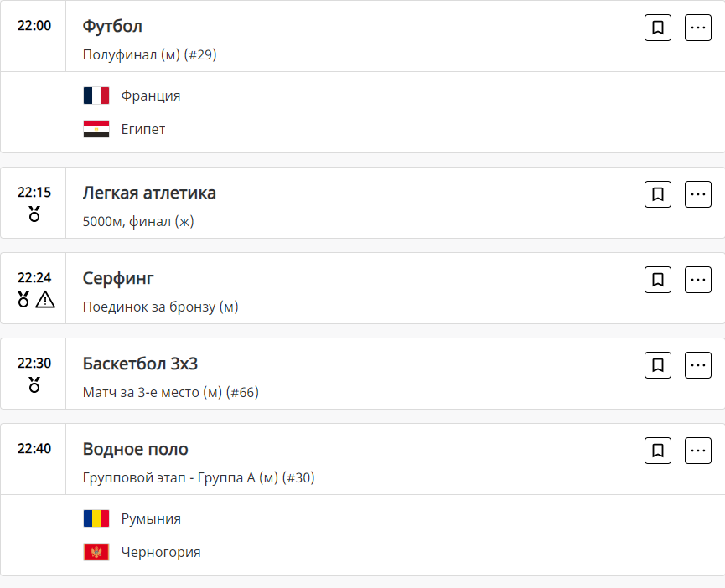Click the medal icon under 22:15
The image size is (725, 588).
pyautogui.click(x=34, y=214)
